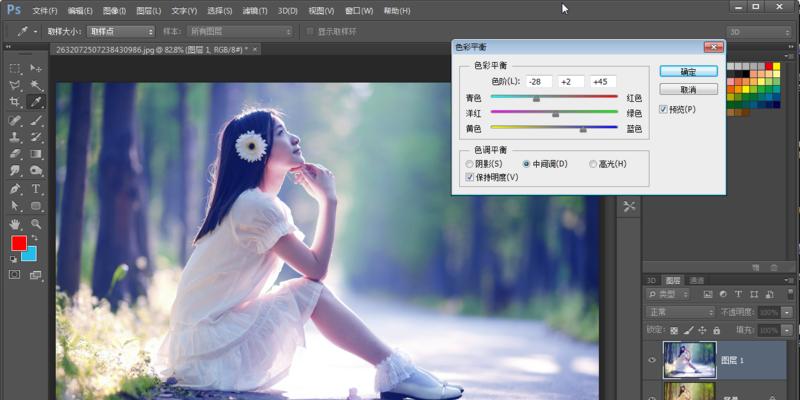This screenshot has height=400, width=800.
Task: Open the layer filter 类型 dropdown
Action: (x=668, y=294)
